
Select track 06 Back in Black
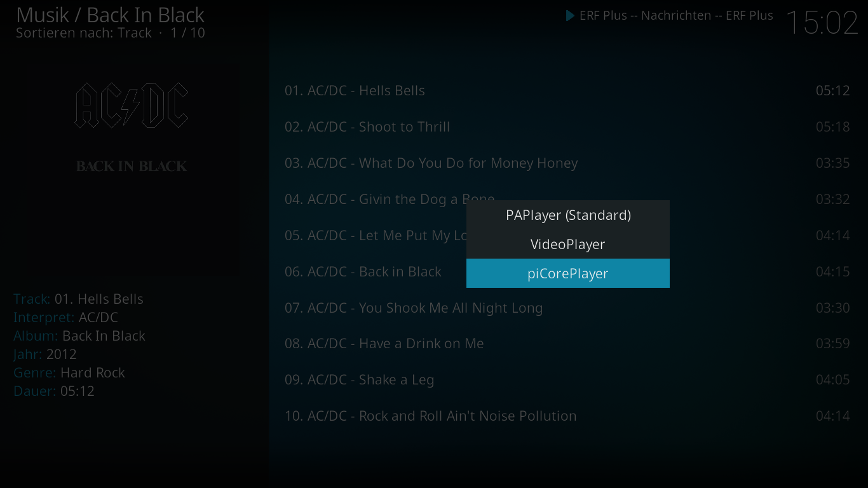click(x=372, y=272)
